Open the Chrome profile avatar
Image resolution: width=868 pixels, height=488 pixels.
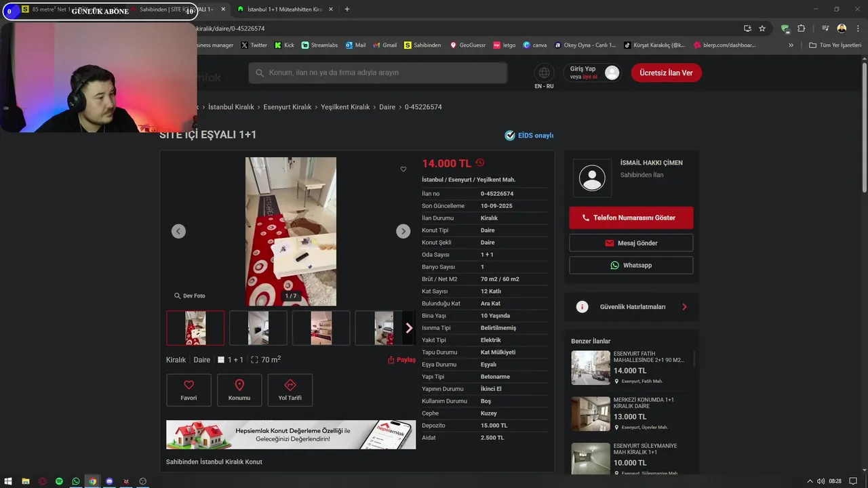pyautogui.click(x=842, y=28)
